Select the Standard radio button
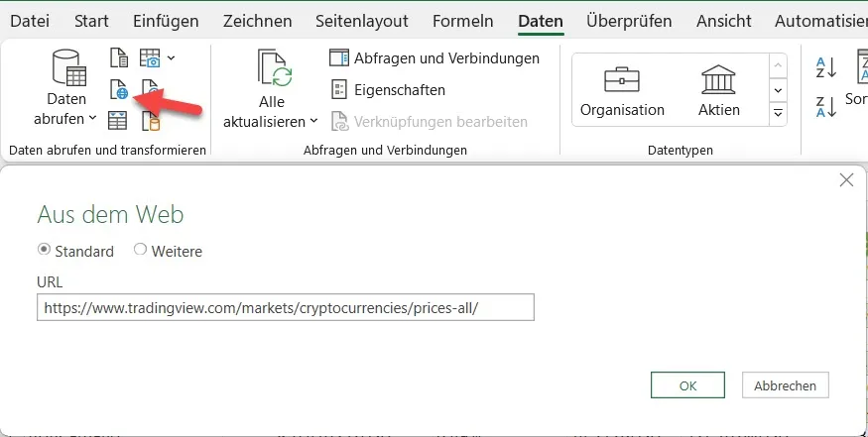Screen dimensions: 868x437 pyautogui.click(x=44, y=250)
